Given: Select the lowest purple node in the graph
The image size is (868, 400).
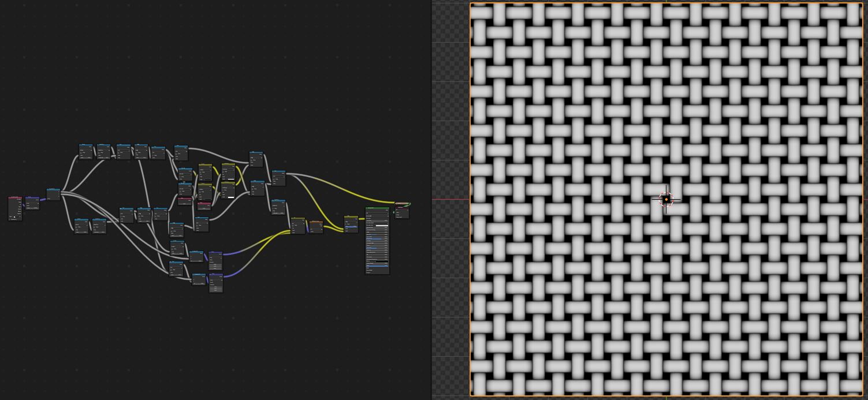Looking at the screenshot, I should [216, 283].
